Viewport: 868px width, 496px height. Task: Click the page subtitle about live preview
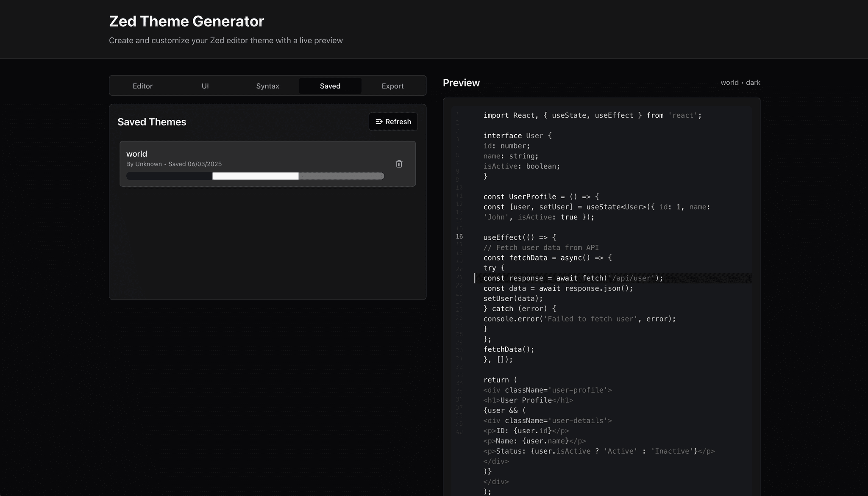(x=226, y=41)
